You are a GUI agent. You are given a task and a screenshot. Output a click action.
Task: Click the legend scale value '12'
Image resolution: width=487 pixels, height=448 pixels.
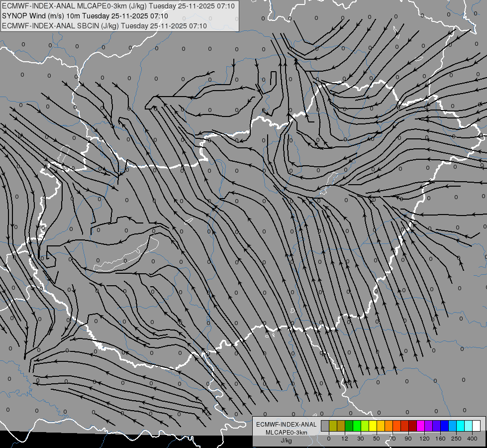[x=345, y=439]
